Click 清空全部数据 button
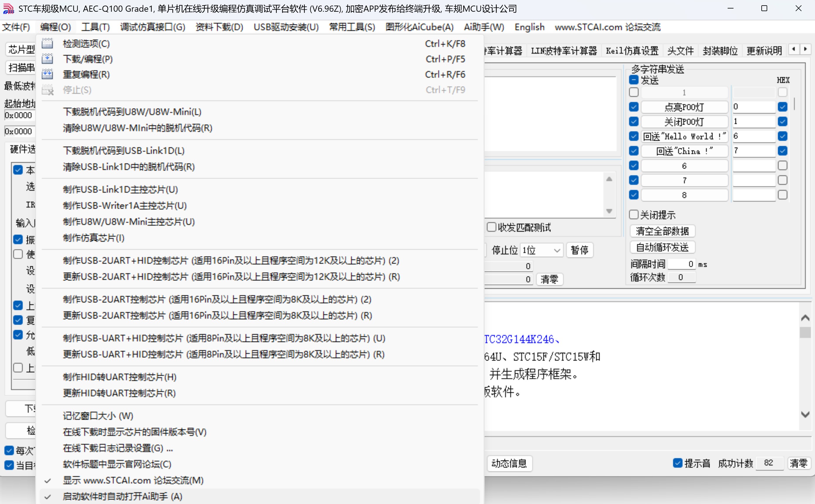Viewport: 815px width, 504px height. click(662, 231)
